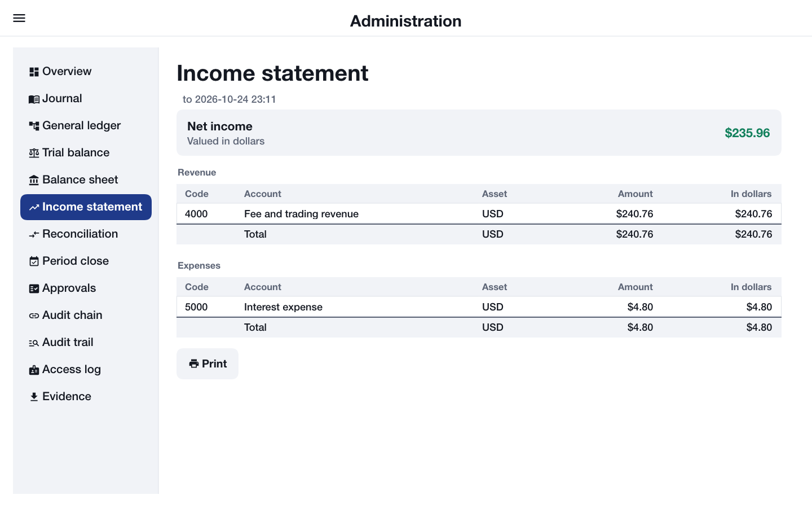Show the Access log
Image resolution: width=812 pixels, height=508 pixels.
(x=86, y=370)
